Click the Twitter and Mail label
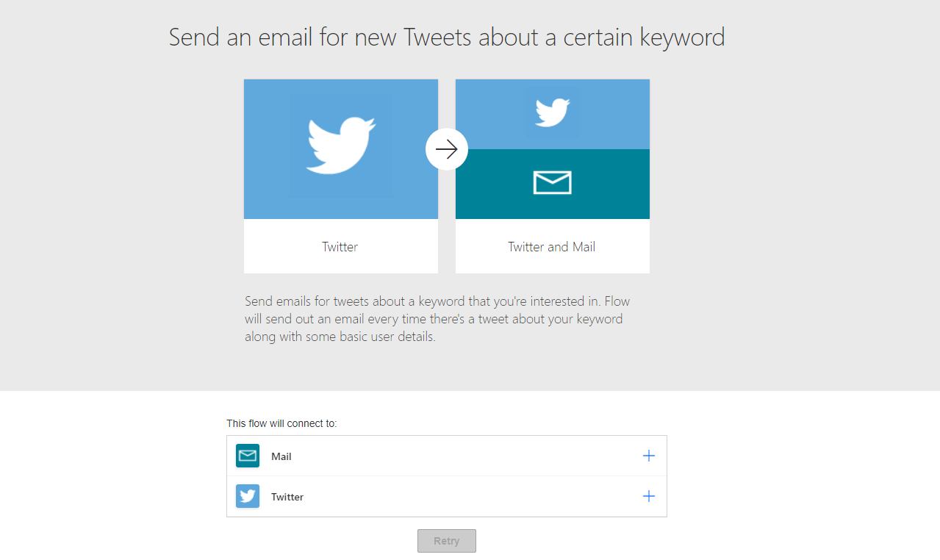Viewport: 940px width, 560px height. click(x=551, y=247)
